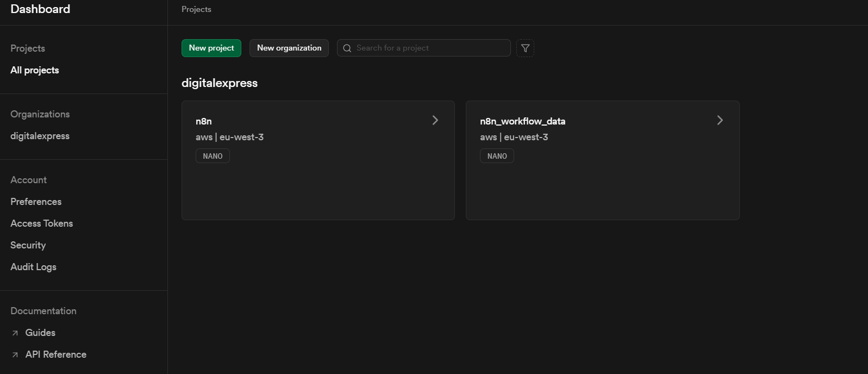Open n8n project via chevron arrow
Image resolution: width=868 pixels, height=374 pixels.
tap(435, 120)
